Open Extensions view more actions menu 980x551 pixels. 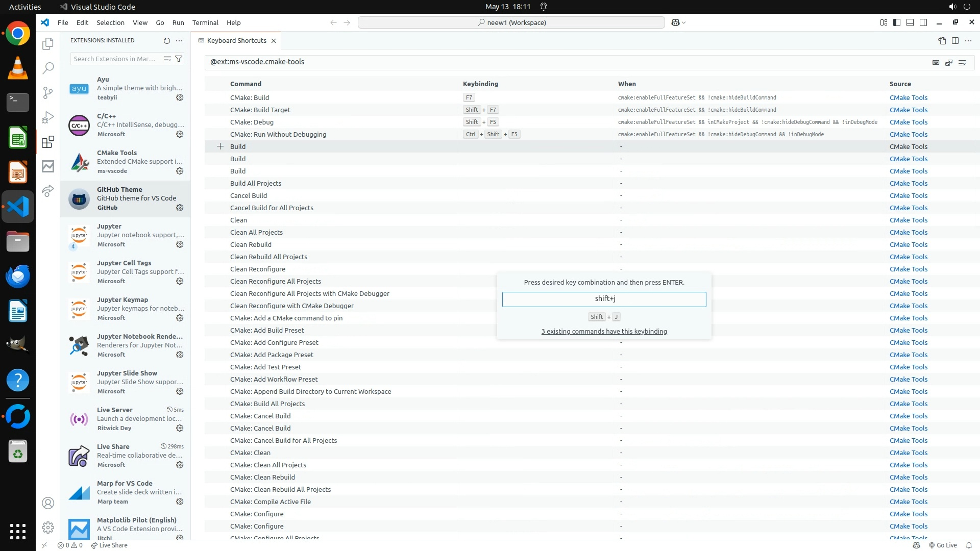(x=179, y=40)
